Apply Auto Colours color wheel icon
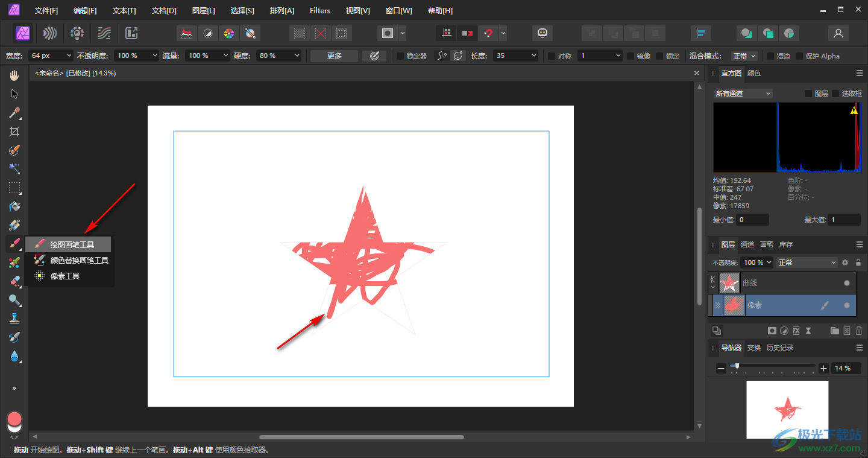 (229, 33)
